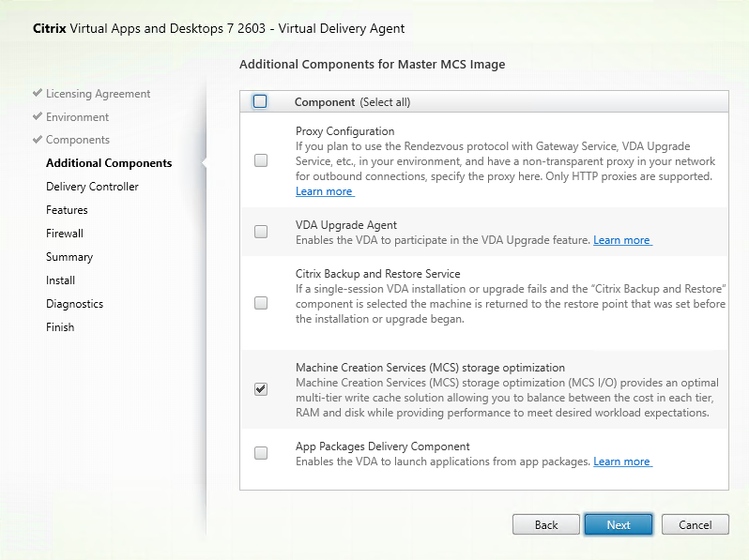Click the Back button
Screen dimensions: 749x560
(546, 524)
